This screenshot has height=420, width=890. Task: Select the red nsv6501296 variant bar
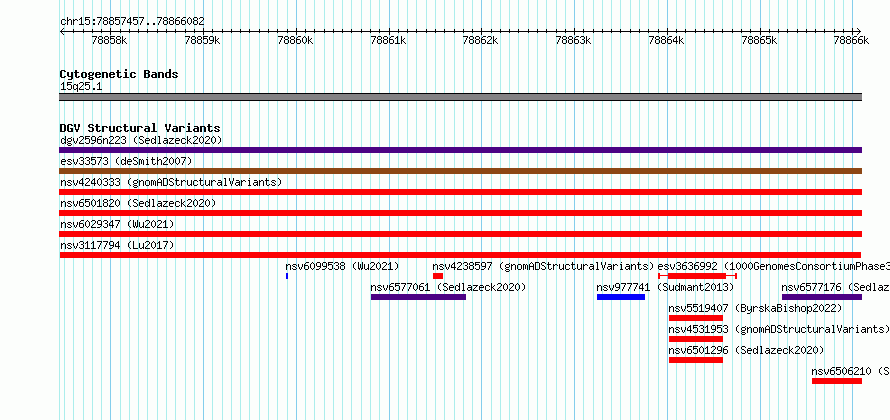tap(696, 360)
